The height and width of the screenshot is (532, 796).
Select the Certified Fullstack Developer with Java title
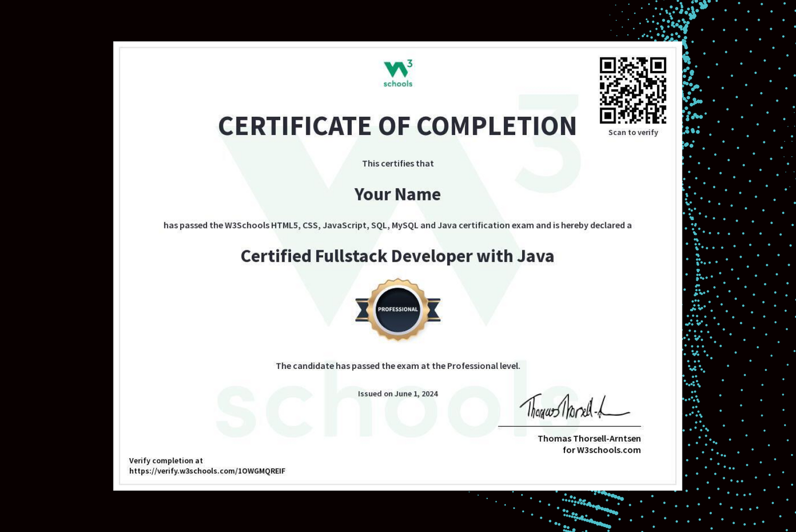pyautogui.click(x=397, y=257)
